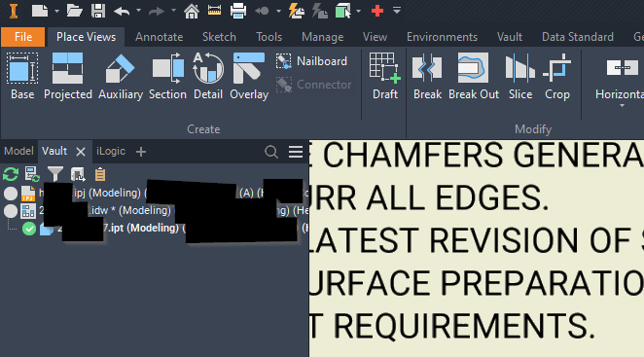Click the Vault browser filter funnel icon
This screenshot has width=644, height=357.
[x=55, y=174]
